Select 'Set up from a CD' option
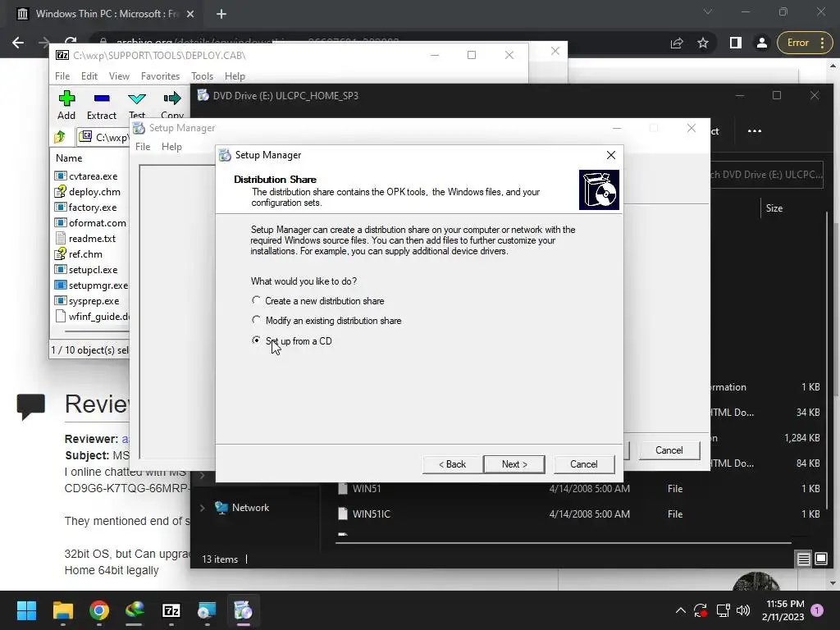 (292, 340)
